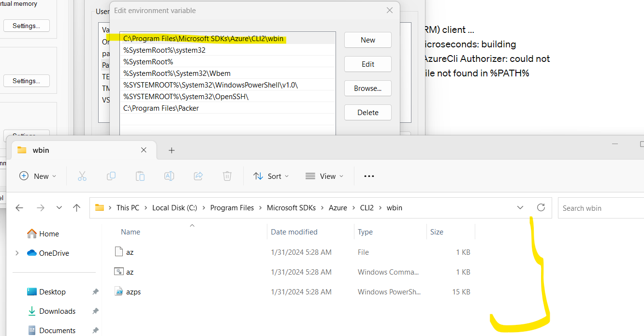Image resolution: width=644 pixels, height=336 pixels.
Task: Open the View dropdown menu
Action: (325, 176)
